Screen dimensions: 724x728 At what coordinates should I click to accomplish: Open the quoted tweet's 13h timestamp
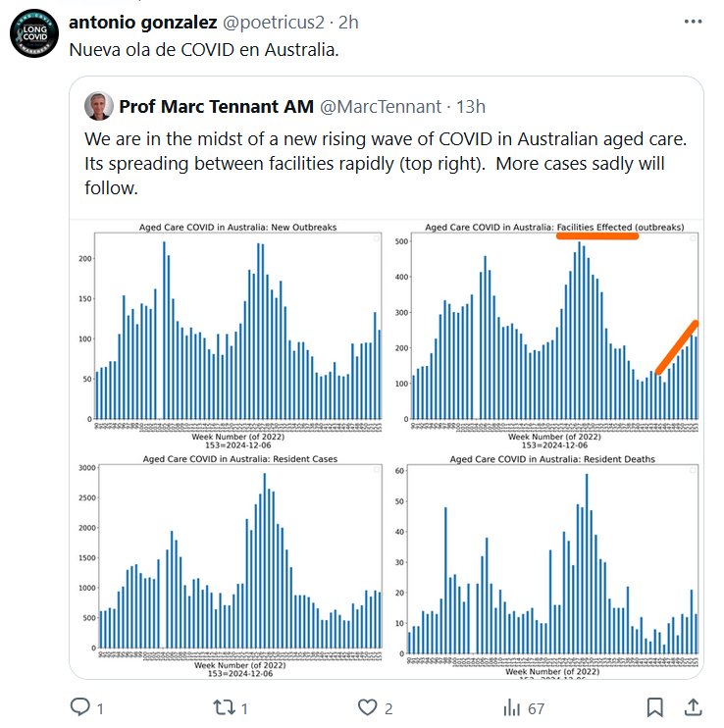(471, 106)
